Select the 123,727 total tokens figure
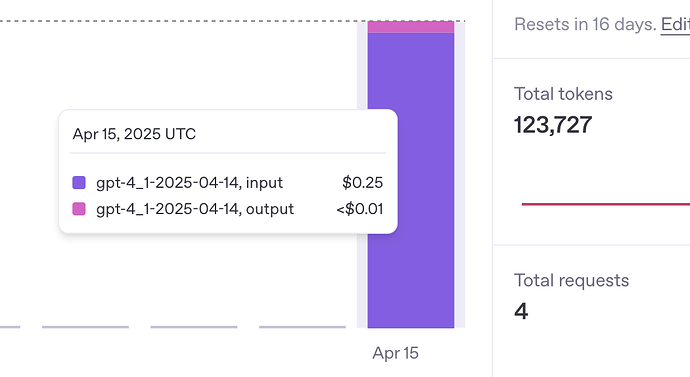 [x=553, y=125]
